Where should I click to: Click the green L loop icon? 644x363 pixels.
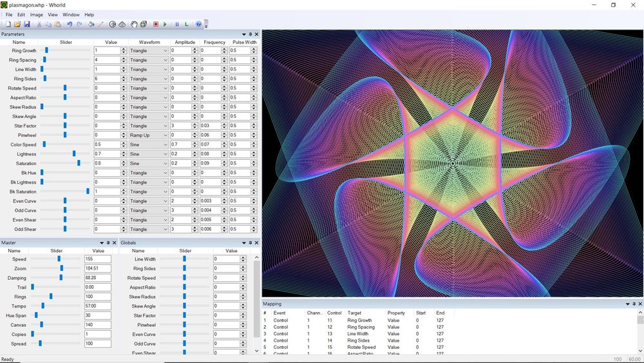point(187,25)
